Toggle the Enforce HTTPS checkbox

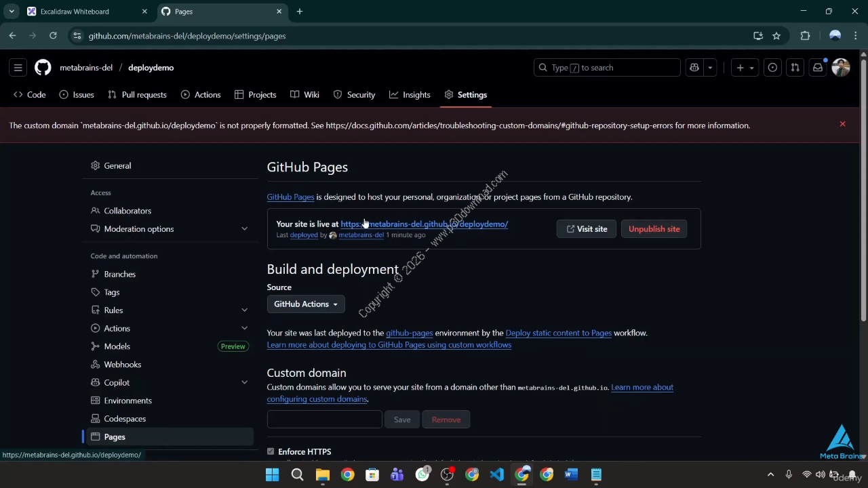(x=271, y=451)
